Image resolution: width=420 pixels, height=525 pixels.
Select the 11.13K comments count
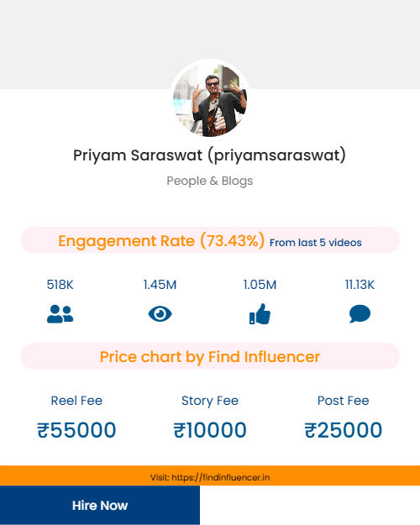click(360, 285)
